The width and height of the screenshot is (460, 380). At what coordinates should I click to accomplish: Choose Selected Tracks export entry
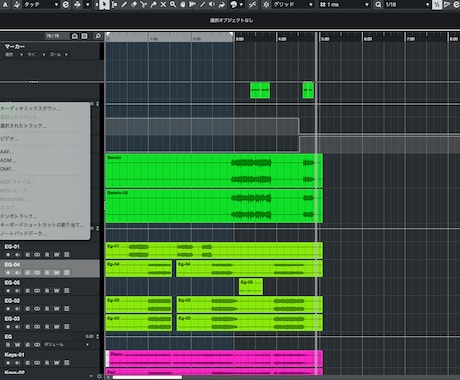[23, 126]
